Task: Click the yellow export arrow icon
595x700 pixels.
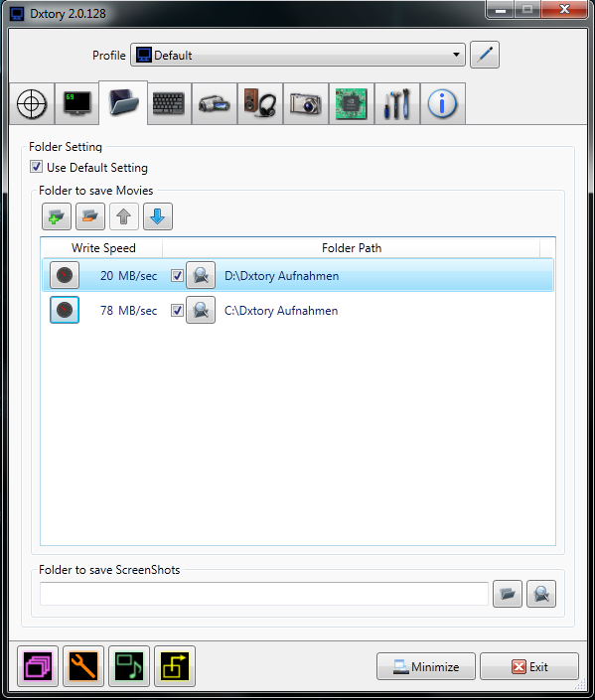Action: point(175,666)
